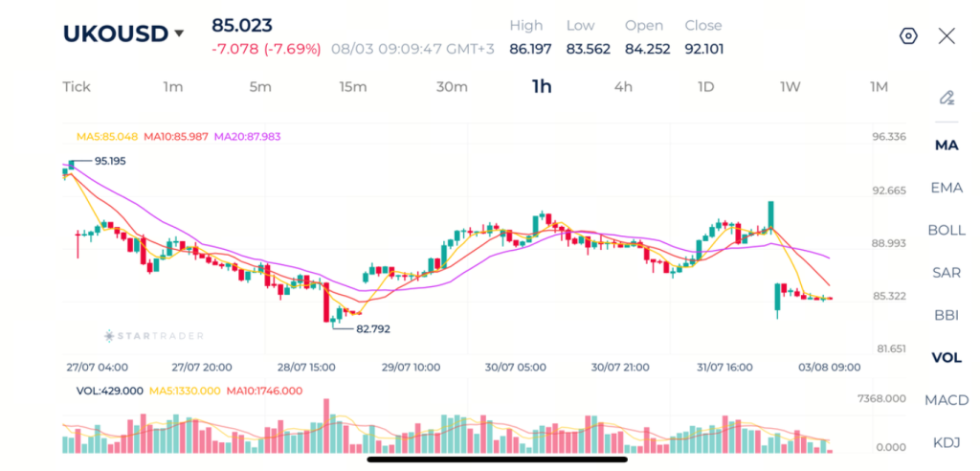Switch to the 1m timeframe
Viewport: 980px width, 471px height.
click(173, 87)
